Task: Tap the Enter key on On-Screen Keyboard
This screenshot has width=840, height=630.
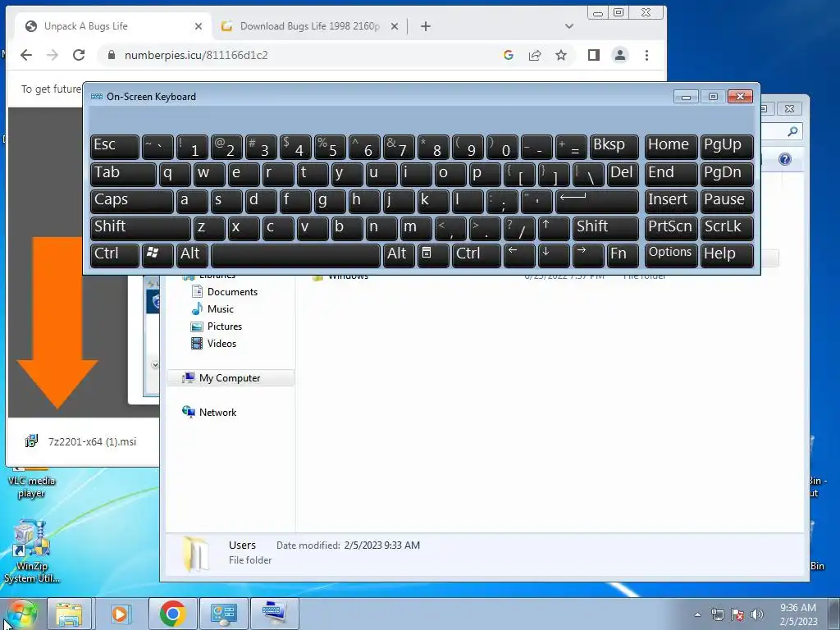Action: [597, 202]
